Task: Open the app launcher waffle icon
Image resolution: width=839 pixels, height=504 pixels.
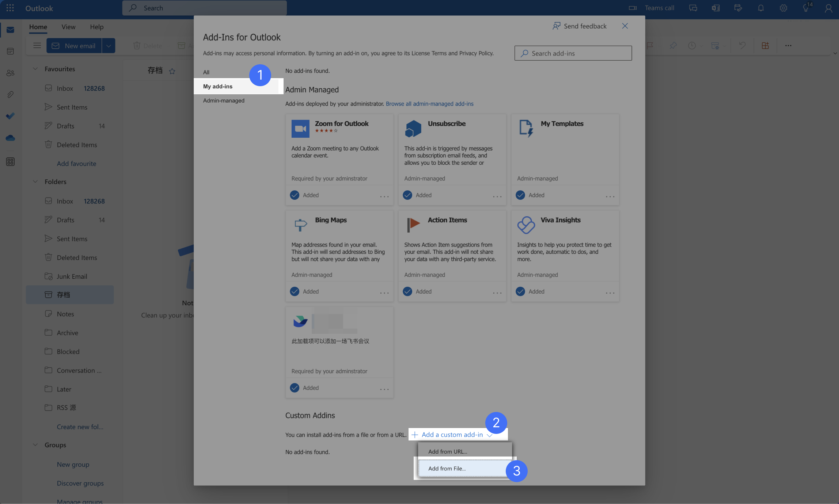Action: pos(10,8)
